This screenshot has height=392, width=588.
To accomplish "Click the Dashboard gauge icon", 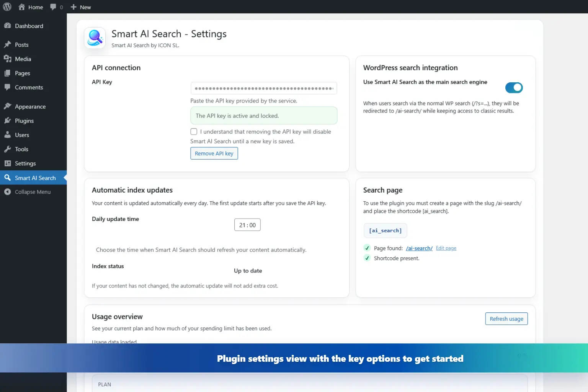I will (x=7, y=26).
